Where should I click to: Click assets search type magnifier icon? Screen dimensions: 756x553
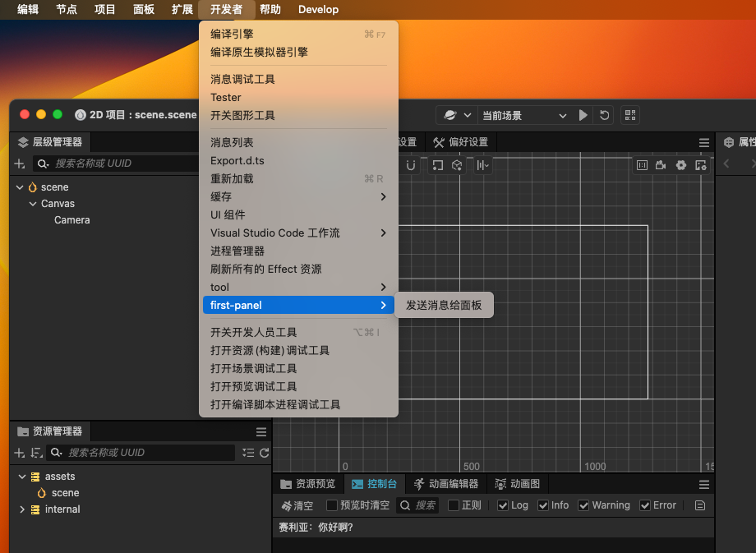click(57, 453)
